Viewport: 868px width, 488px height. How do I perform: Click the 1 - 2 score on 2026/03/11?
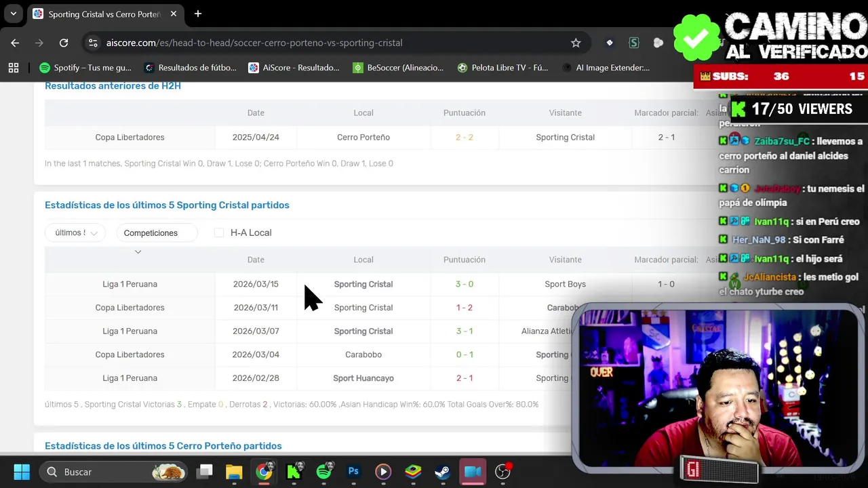click(465, 308)
